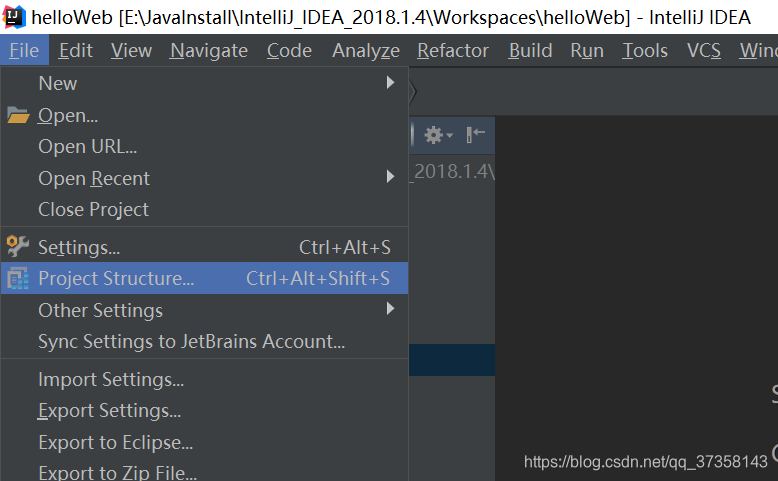Choose Export Settings...
Viewport: 778px width, 481px height.
[204, 411]
